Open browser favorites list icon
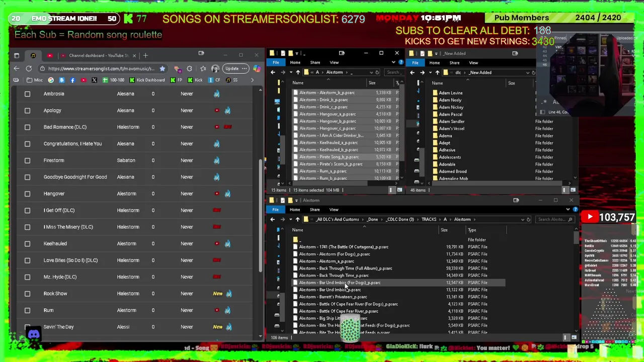The image size is (644, 362). (x=203, y=68)
